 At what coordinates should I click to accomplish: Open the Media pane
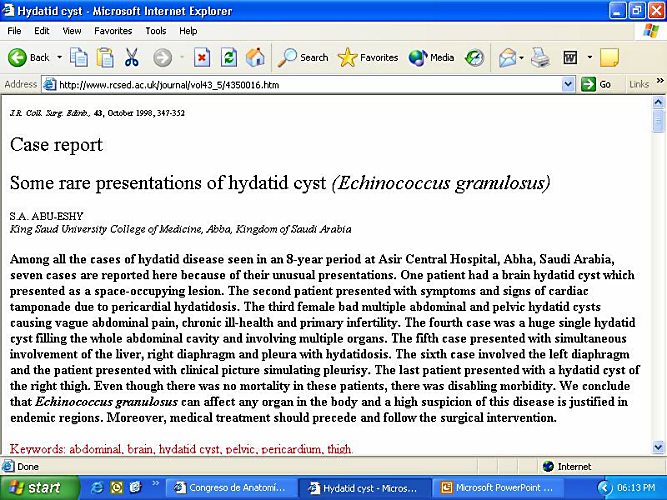coord(431,57)
